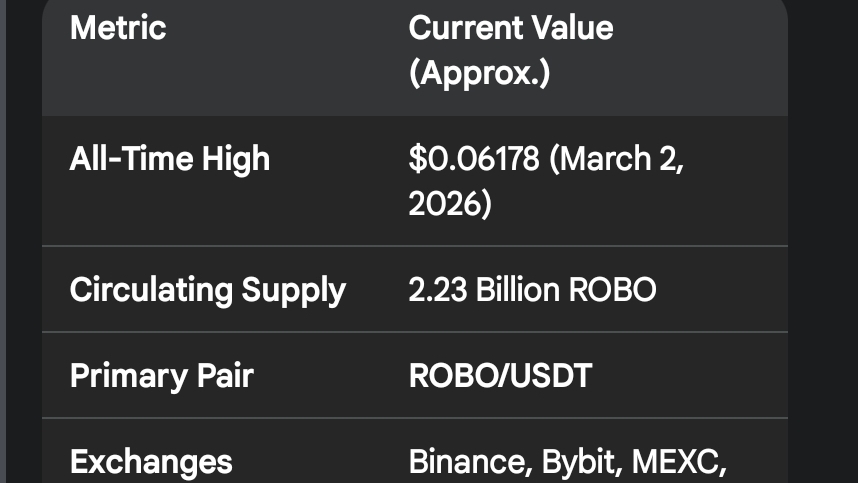
Task: Click the ROBO/USDT pair value
Action: [x=500, y=376]
